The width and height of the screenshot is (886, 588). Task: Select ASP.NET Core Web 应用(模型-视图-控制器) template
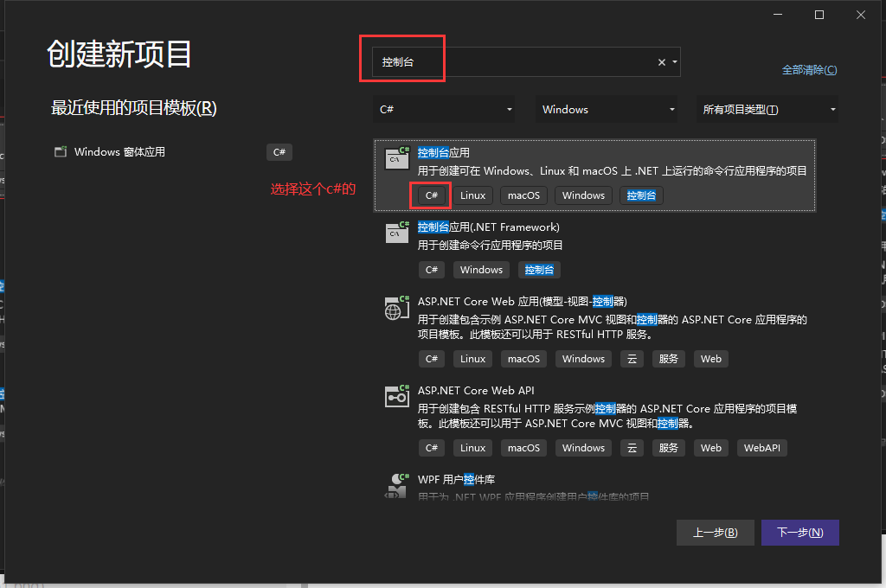[522, 302]
